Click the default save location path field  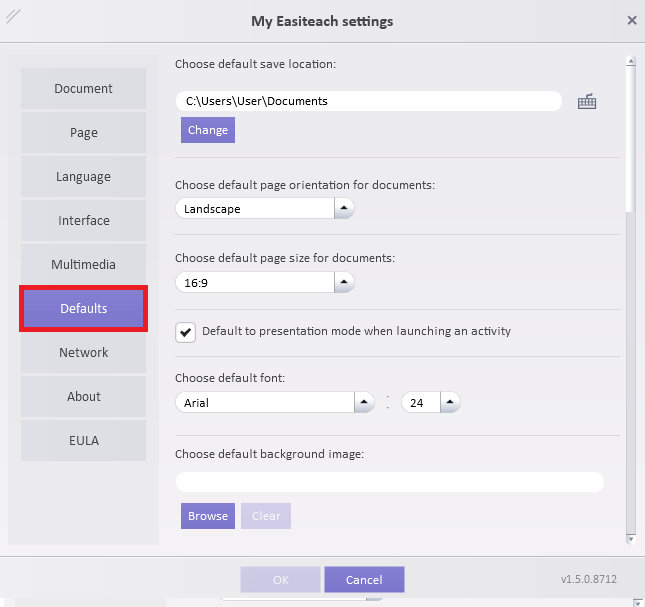tap(368, 101)
